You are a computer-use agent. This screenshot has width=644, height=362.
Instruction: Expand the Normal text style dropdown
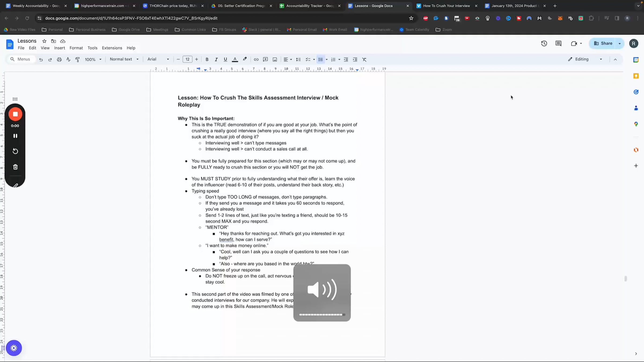pos(124,59)
